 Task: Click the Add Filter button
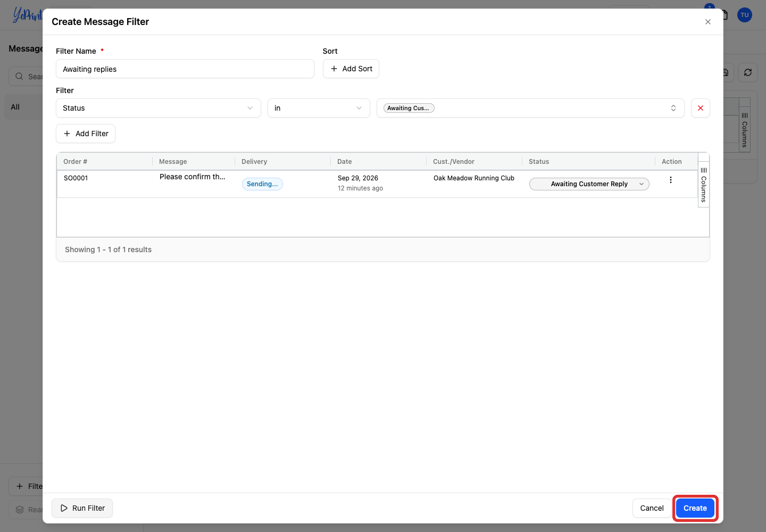pyautogui.click(x=86, y=134)
